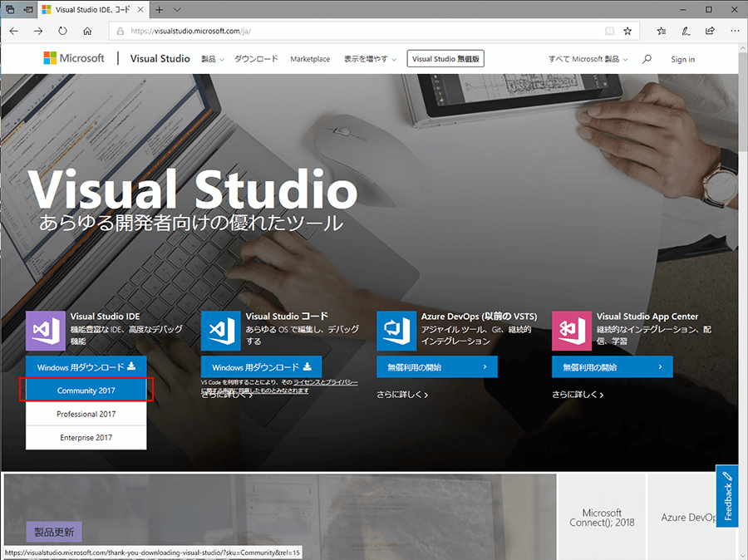The width and height of the screenshot is (748, 560).
Task: Refresh the page with the reload icon
Action: click(x=62, y=31)
